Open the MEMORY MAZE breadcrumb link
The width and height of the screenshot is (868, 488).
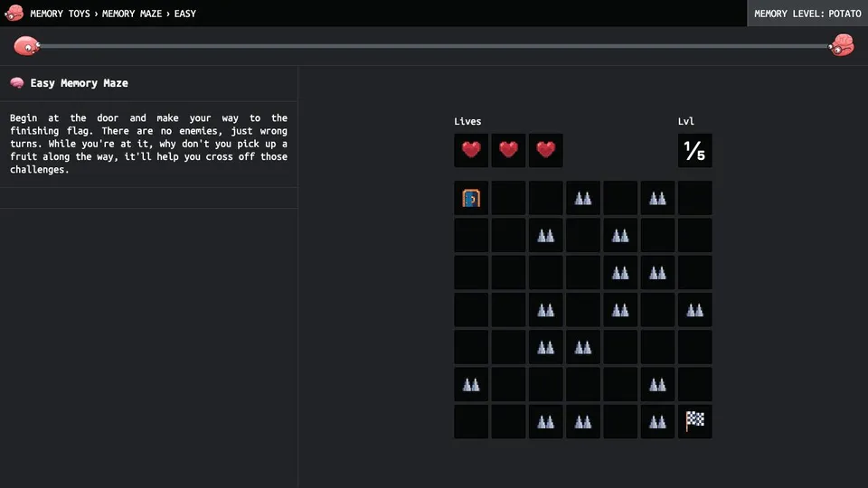tap(132, 14)
